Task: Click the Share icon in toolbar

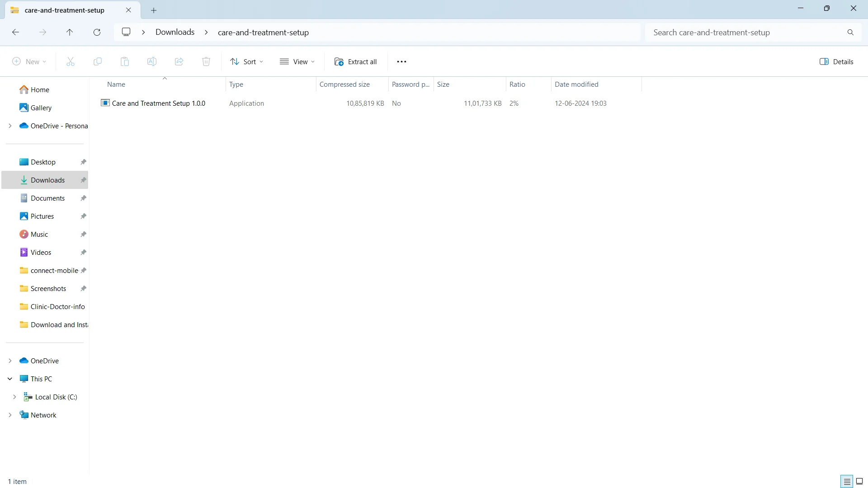Action: point(179,62)
